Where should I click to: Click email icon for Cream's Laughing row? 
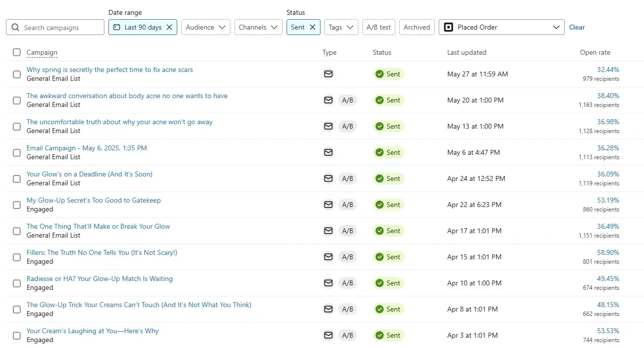click(328, 335)
